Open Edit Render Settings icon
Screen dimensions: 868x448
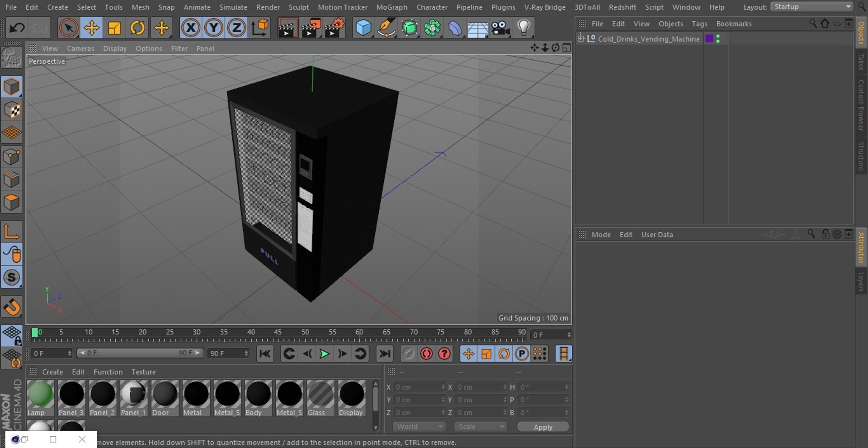(x=334, y=28)
